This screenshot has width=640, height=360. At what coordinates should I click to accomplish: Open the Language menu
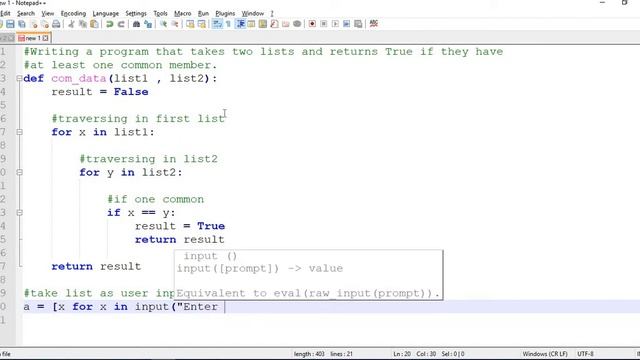(105, 13)
